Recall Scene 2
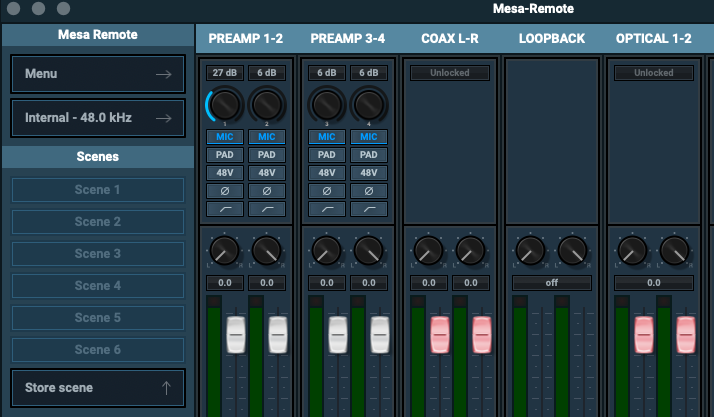Viewport: 714px width, 417px height. coord(98,222)
